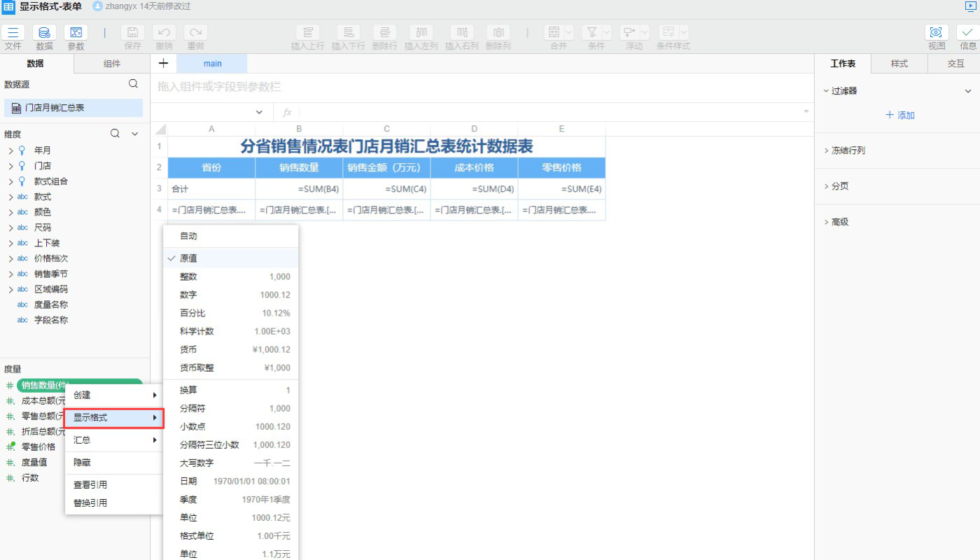Viewport: 980px width, 560px height.
Task: Click the 汇总 entry in the context menu
Action: point(82,440)
